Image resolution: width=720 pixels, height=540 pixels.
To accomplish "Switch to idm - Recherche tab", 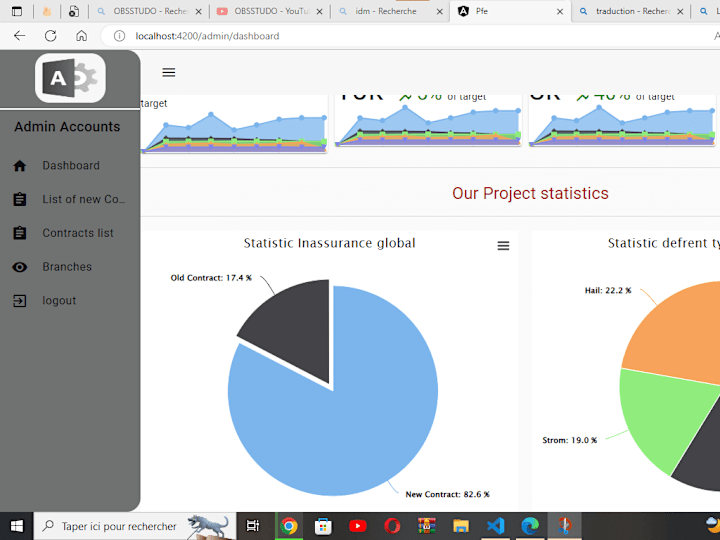I will click(388, 11).
